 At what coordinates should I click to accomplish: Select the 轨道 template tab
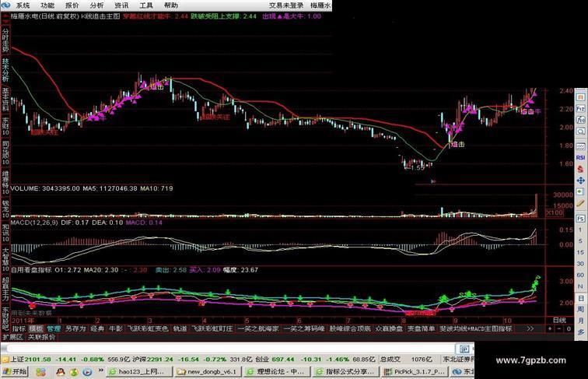180,328
